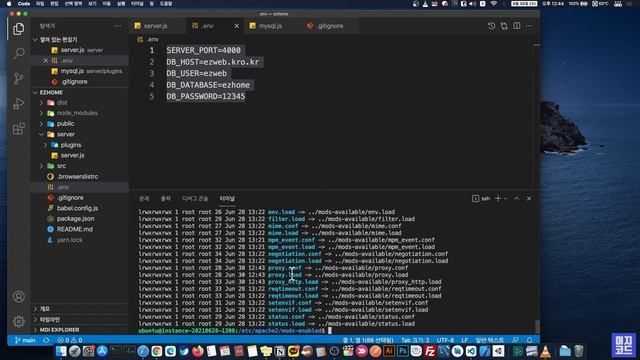Click the notification bell in status bar

[529, 340]
